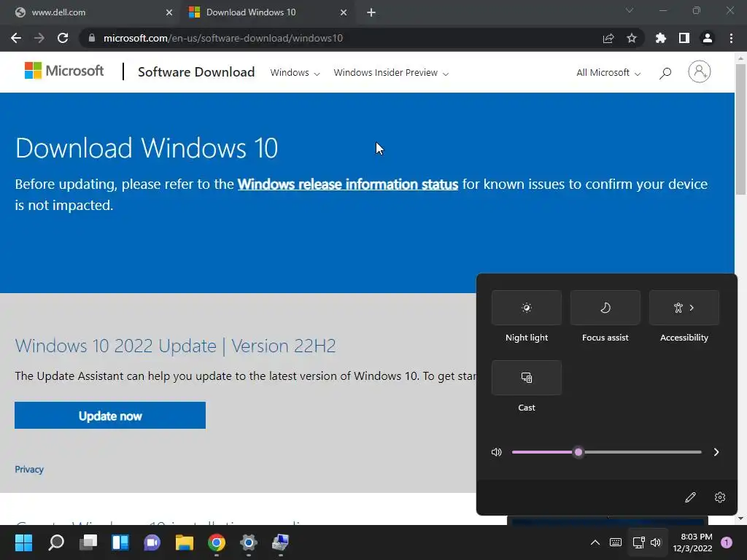Open all settings via the gear icon in quick settings
The image size is (747, 560).
[719, 497]
